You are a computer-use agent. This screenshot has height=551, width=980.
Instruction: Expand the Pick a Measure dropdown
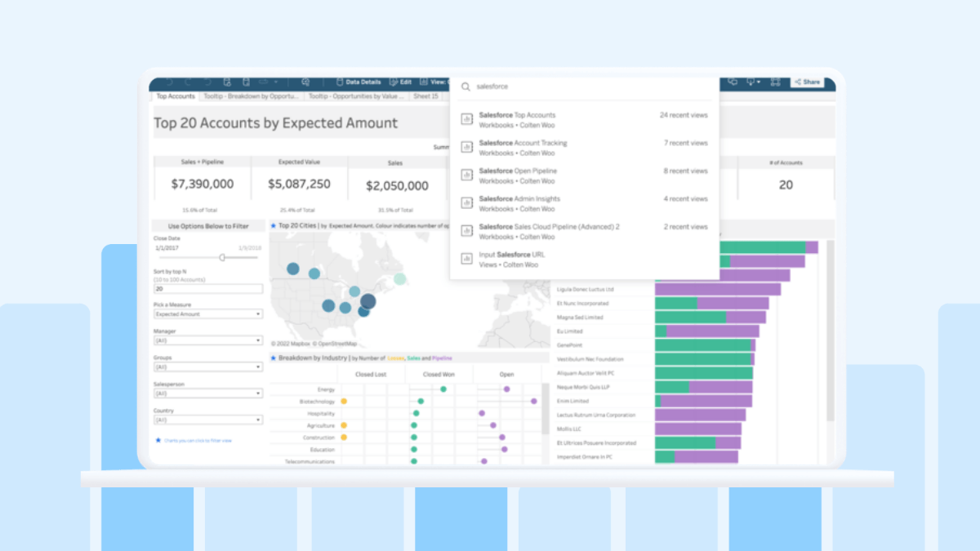tap(208, 313)
